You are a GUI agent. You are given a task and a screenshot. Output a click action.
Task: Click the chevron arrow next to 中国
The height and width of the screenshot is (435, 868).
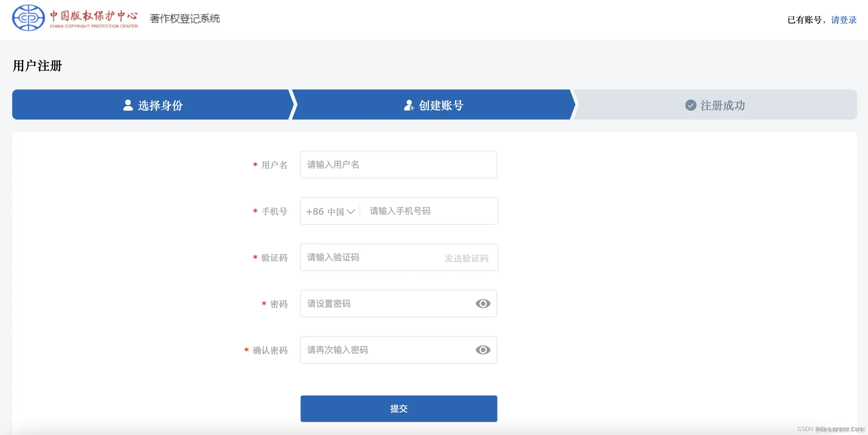click(x=350, y=212)
